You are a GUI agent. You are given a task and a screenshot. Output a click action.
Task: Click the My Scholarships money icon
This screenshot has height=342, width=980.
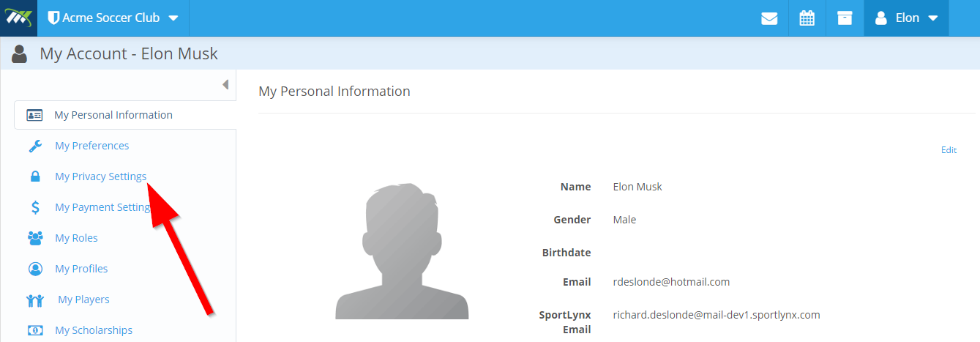[35, 330]
